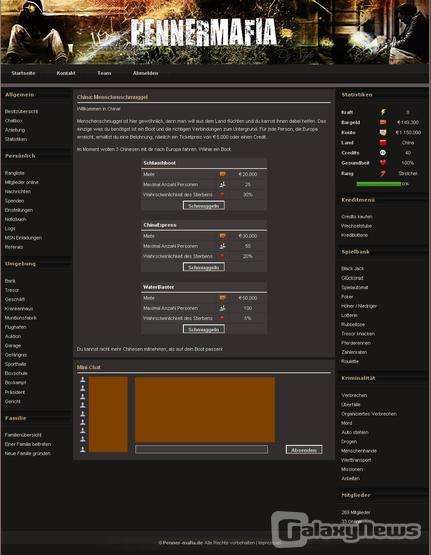
Task: Open the Chatbox link
Action: point(14,121)
